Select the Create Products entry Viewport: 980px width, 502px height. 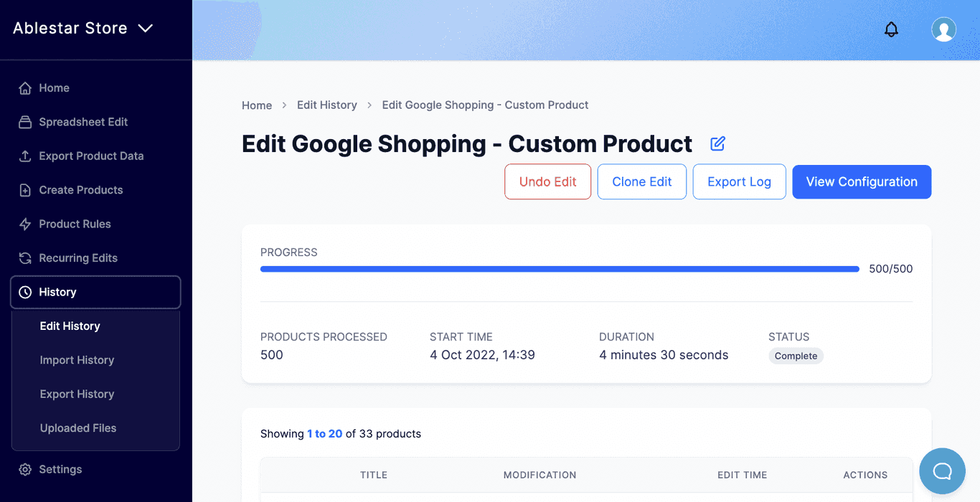79,189
